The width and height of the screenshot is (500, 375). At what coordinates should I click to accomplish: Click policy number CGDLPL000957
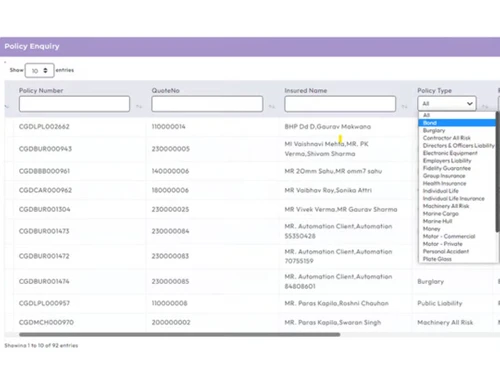click(x=44, y=303)
